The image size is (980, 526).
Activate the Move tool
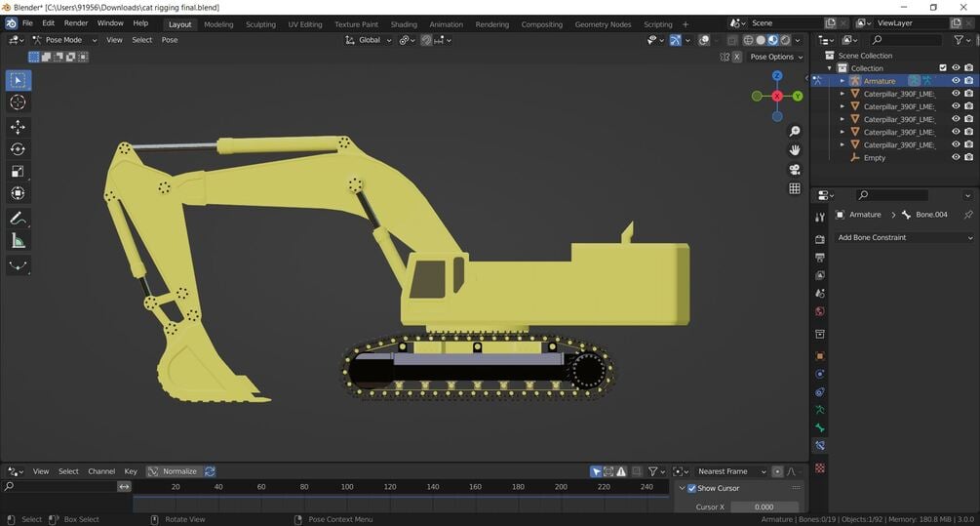[18, 127]
